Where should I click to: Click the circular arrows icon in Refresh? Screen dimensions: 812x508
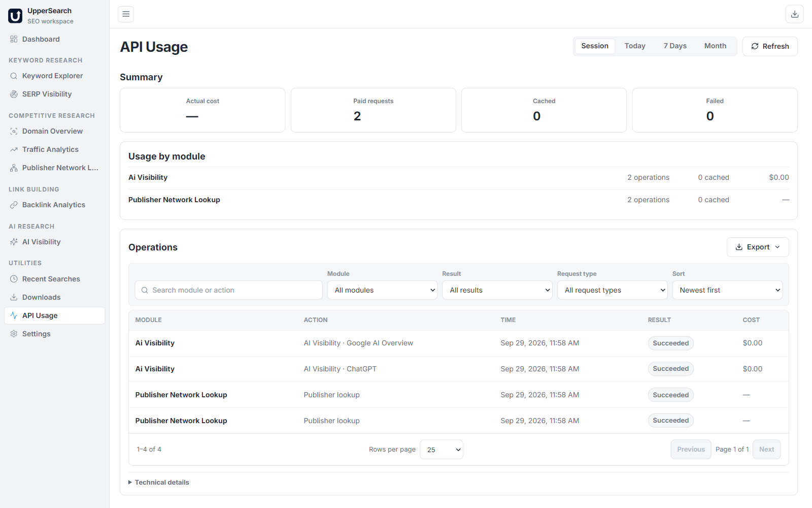pos(755,46)
